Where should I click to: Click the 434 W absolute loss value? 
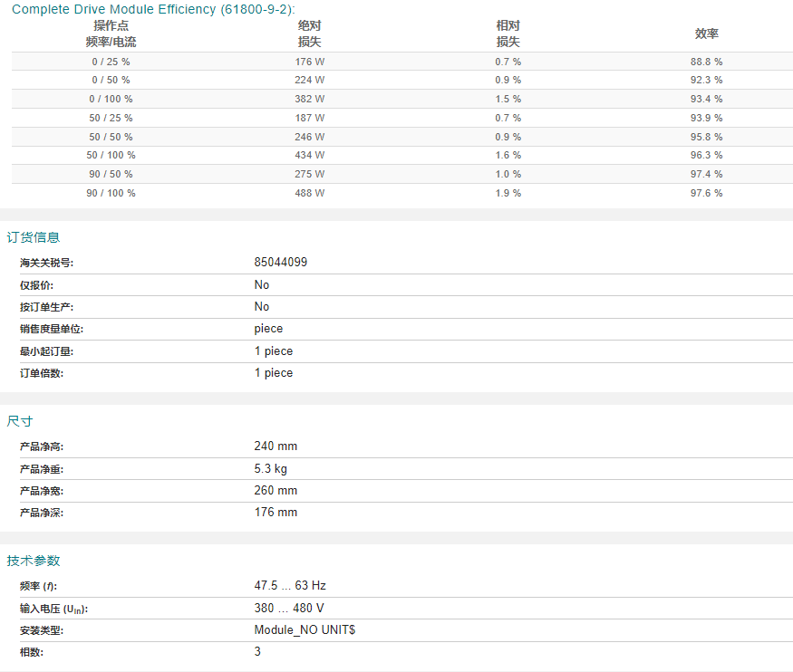coord(310,155)
